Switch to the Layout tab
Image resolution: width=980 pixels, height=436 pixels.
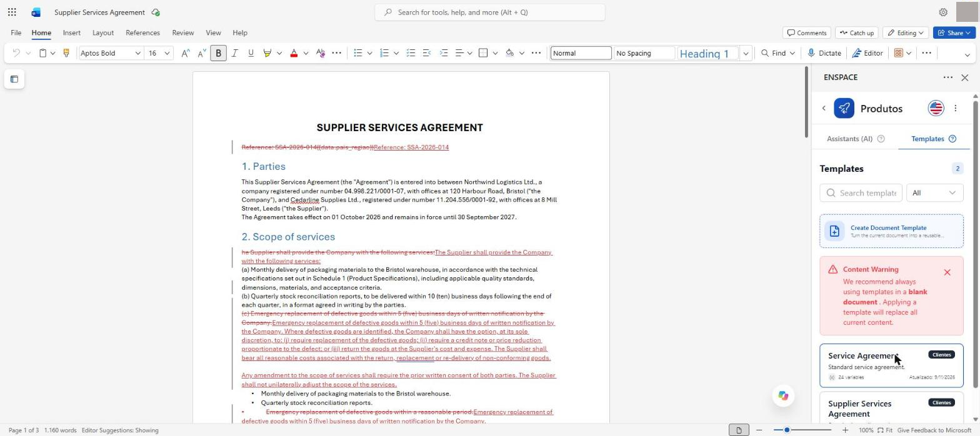click(103, 32)
